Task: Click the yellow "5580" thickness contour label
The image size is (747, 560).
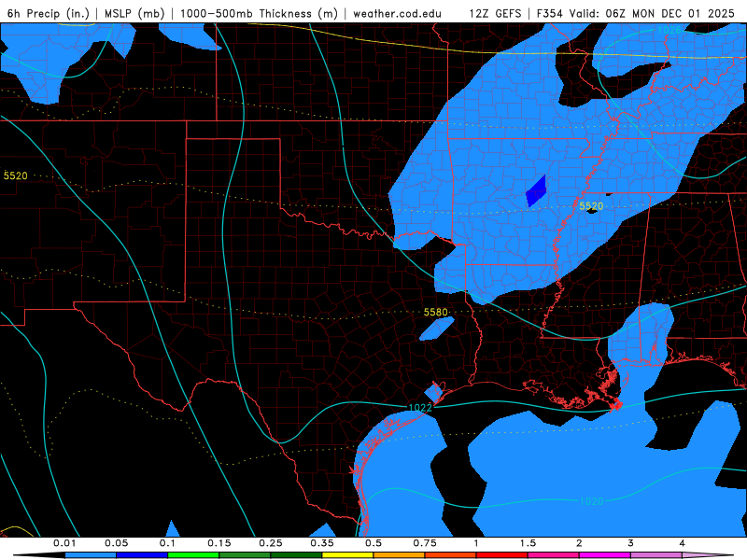Action: coord(435,312)
